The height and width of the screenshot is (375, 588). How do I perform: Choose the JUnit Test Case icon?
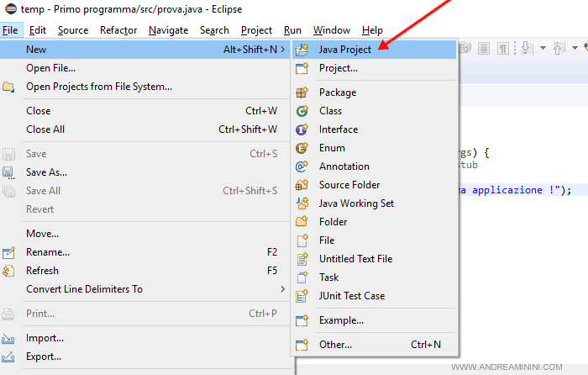coord(302,296)
